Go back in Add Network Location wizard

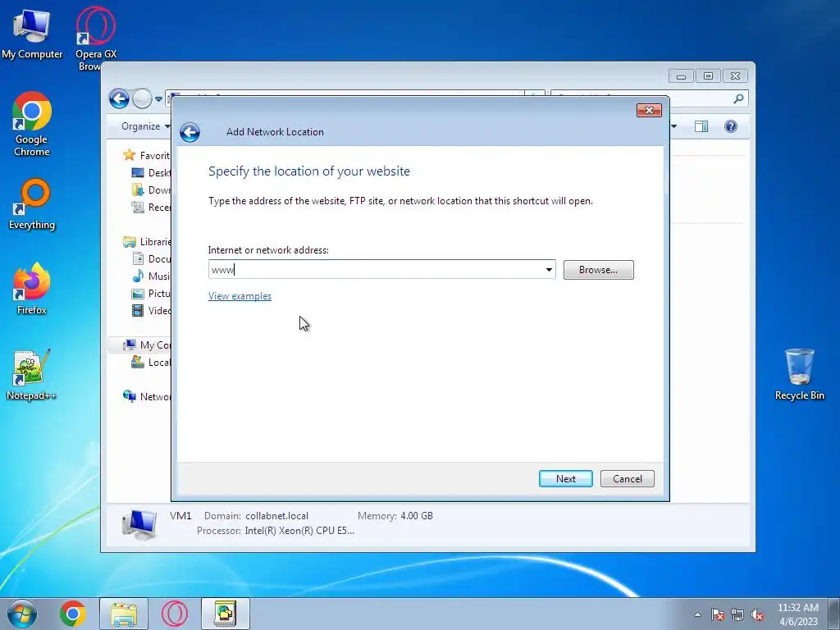189,132
